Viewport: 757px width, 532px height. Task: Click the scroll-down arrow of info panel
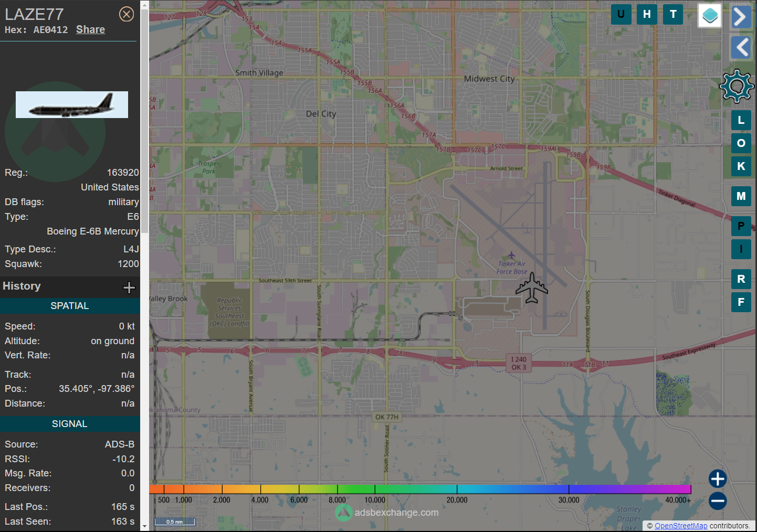144,527
